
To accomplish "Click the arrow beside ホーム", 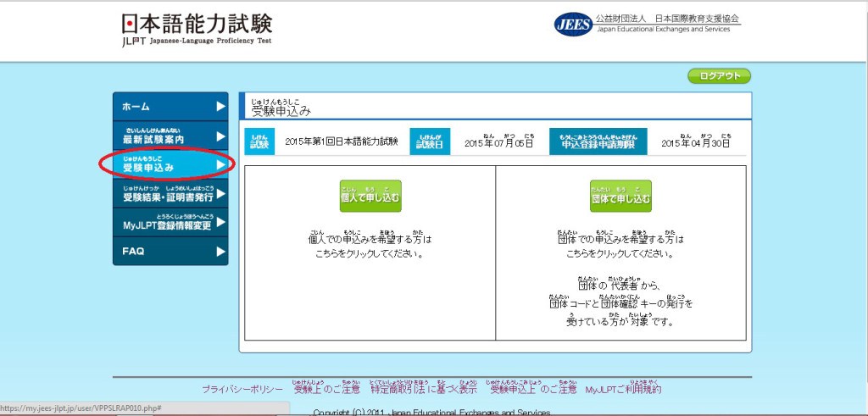I will pos(221,107).
